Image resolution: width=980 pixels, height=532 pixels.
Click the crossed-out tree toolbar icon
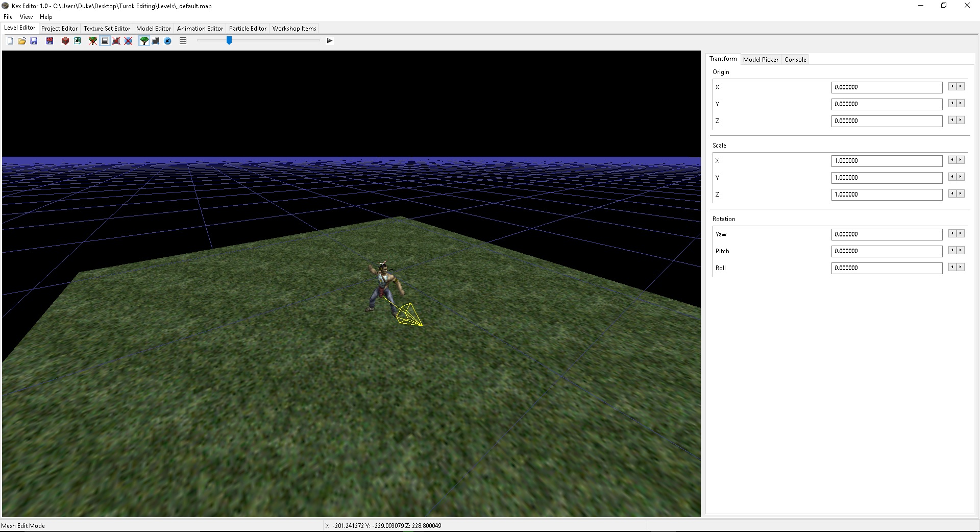click(x=93, y=41)
